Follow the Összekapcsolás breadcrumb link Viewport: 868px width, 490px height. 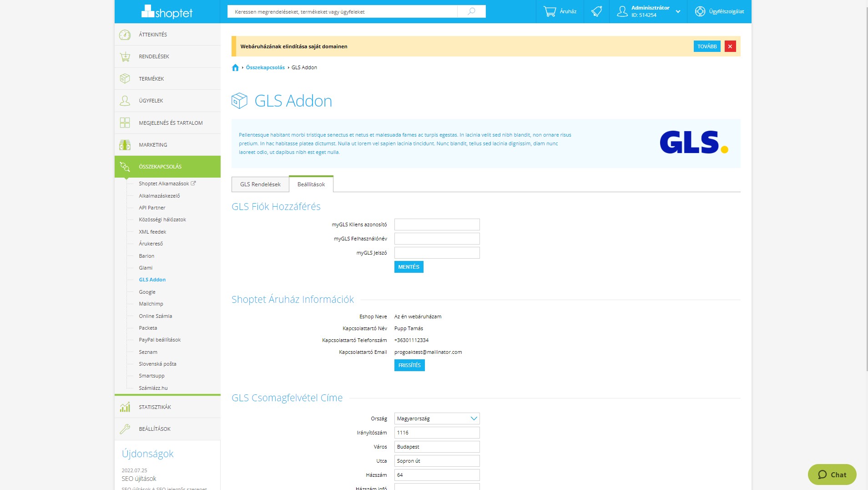tap(265, 67)
